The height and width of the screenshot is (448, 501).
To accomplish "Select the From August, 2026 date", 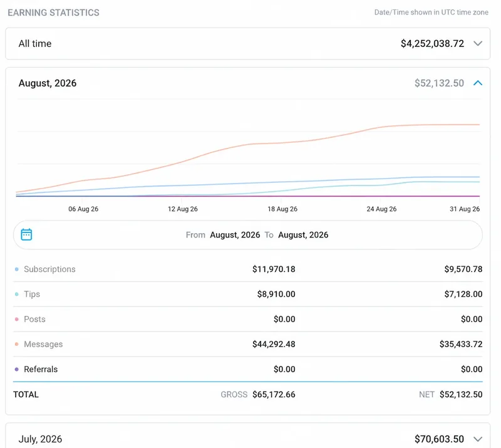I will click(235, 235).
